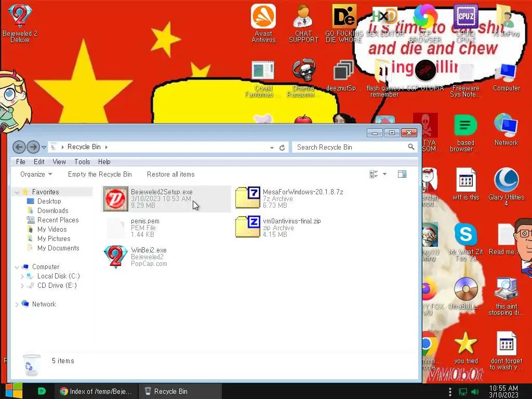Screen dimensions: 532x399
Task: Select Recent Places in sidebar
Action: coord(58,220)
